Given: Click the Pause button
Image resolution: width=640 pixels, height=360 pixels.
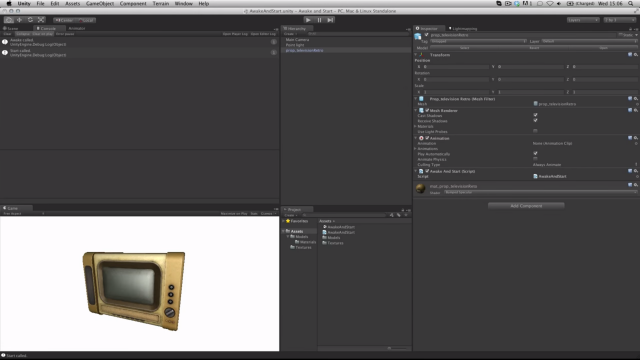Looking at the screenshot, I should pos(319,20).
